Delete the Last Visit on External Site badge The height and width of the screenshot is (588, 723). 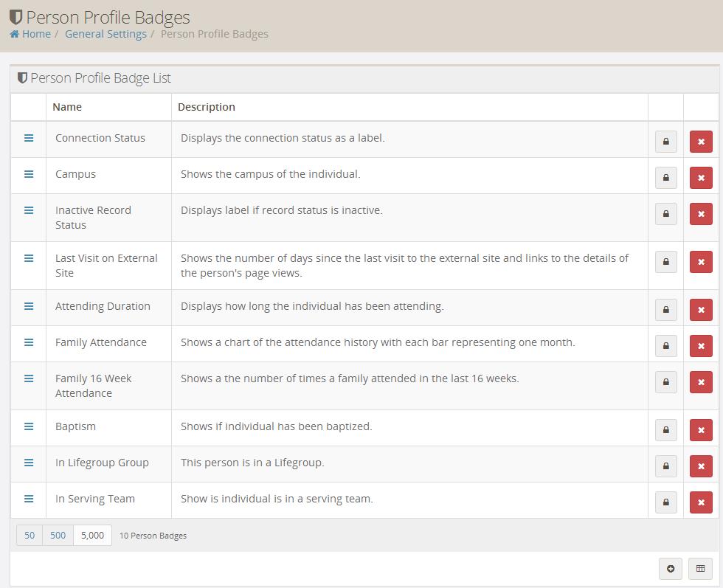701,262
